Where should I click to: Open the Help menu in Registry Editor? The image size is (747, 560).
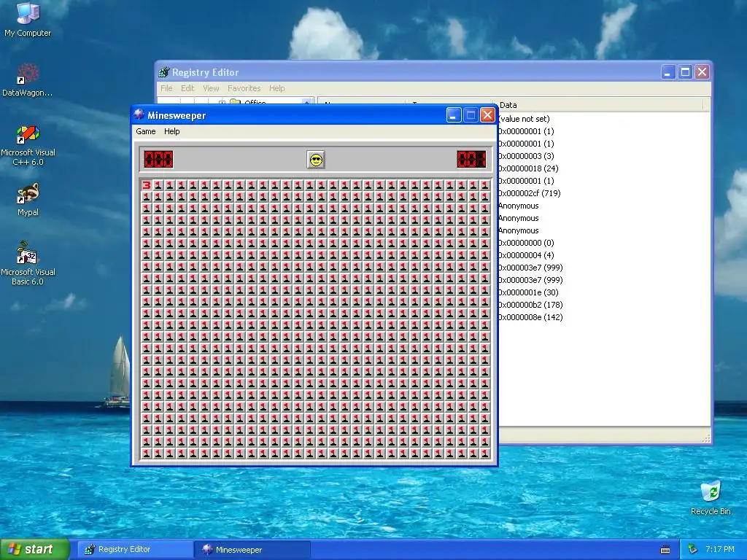tap(276, 88)
